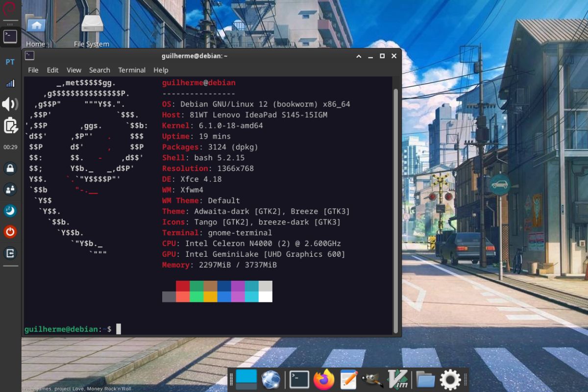Click the Shell line bash 5.2.15
Viewport: 588px width, 392px height.
(203, 158)
